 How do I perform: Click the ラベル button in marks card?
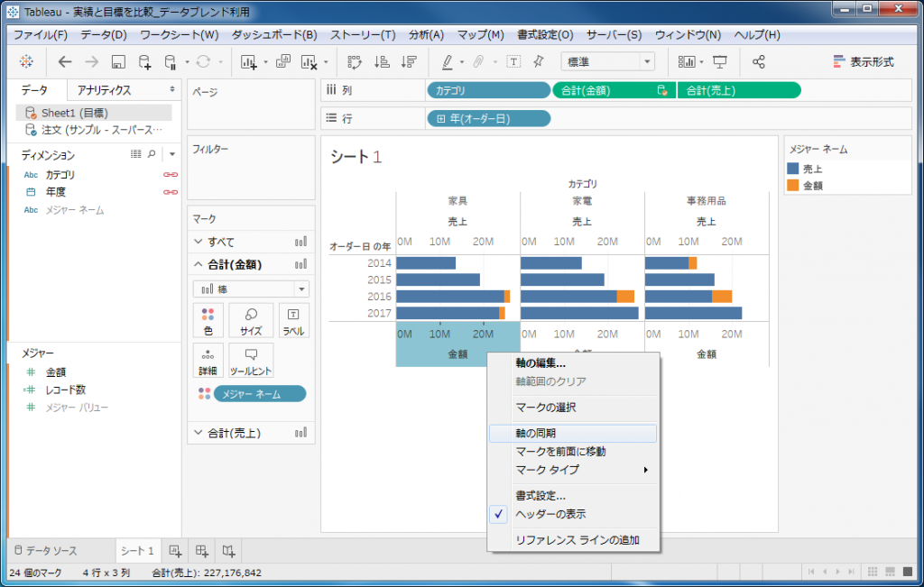pos(293,320)
